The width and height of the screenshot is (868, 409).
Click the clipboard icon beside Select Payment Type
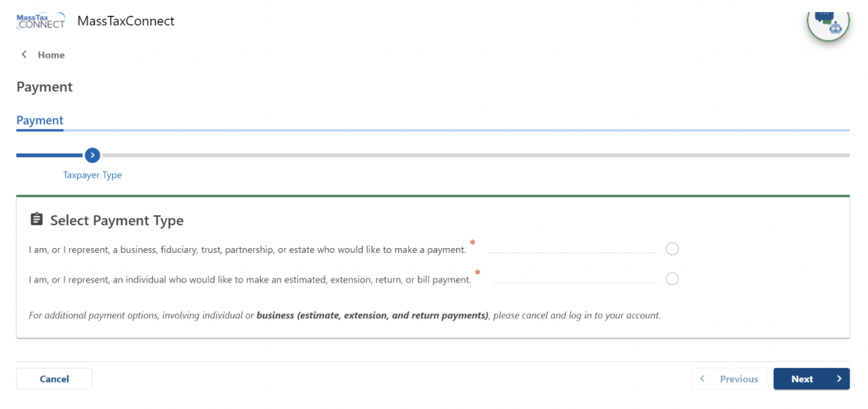point(36,219)
